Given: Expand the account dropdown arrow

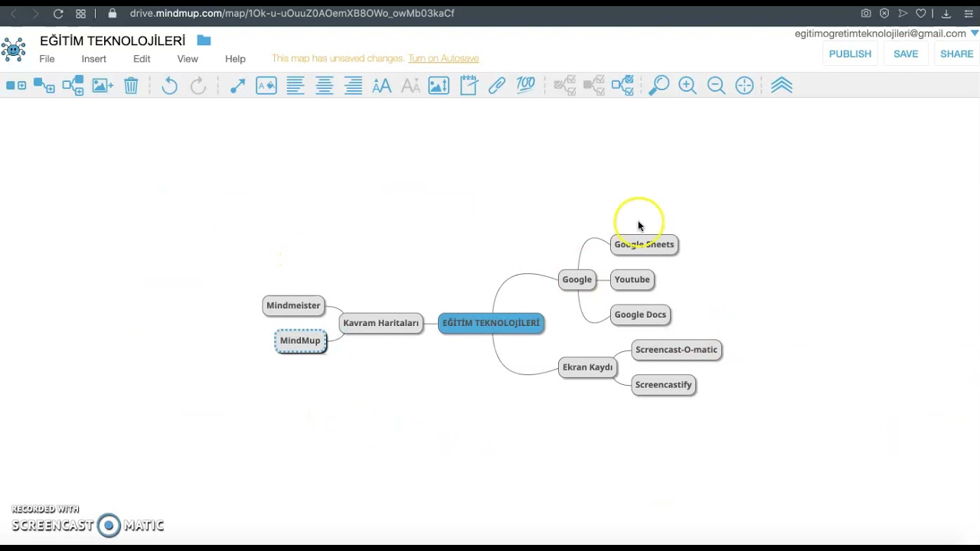Looking at the screenshot, I should [975, 33].
